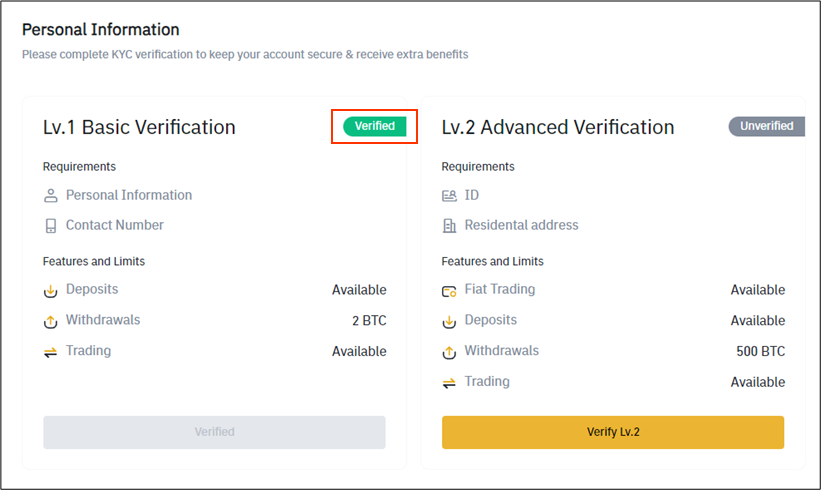
Task: Click the grey Unverified status badge
Action: point(767,126)
